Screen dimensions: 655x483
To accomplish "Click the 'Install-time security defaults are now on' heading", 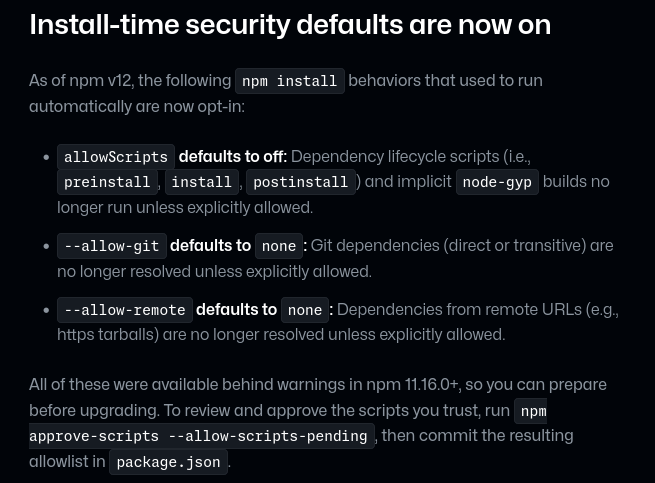I will coord(290,25).
